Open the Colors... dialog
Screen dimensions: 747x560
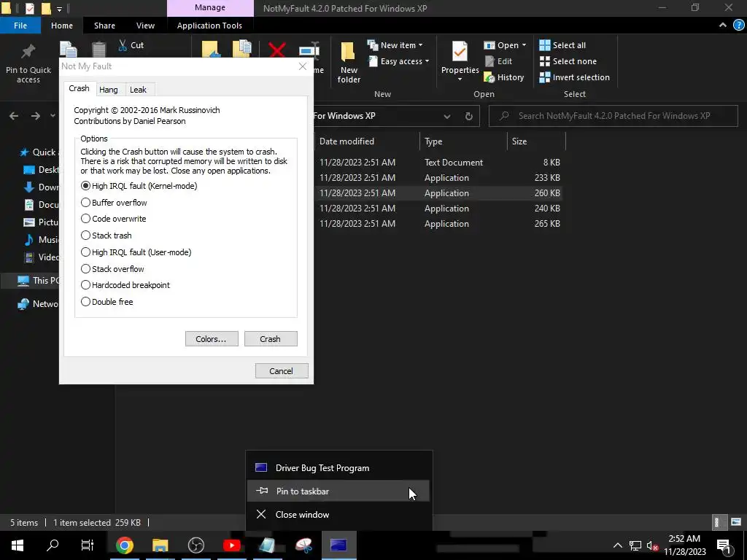coord(212,339)
